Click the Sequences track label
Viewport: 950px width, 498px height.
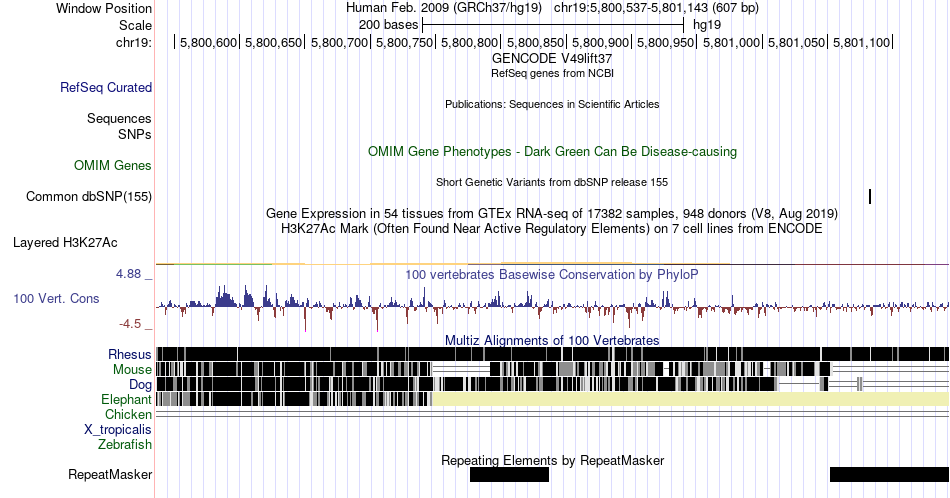(119, 118)
